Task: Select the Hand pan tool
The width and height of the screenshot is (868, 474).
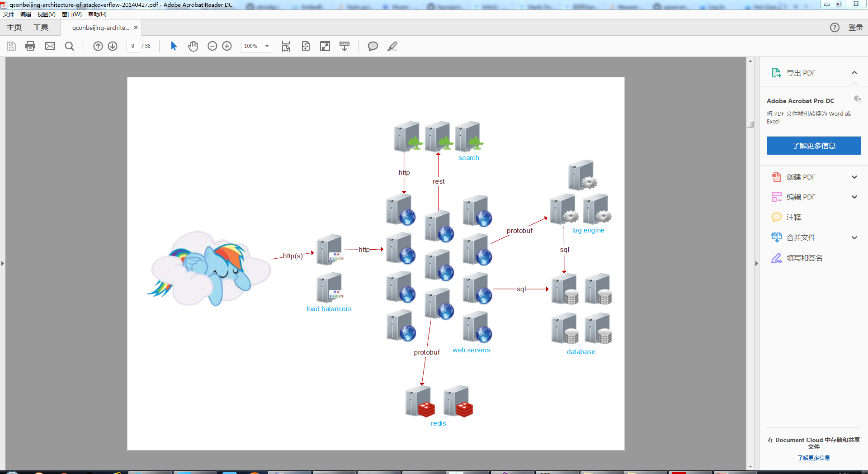Action: click(x=193, y=46)
